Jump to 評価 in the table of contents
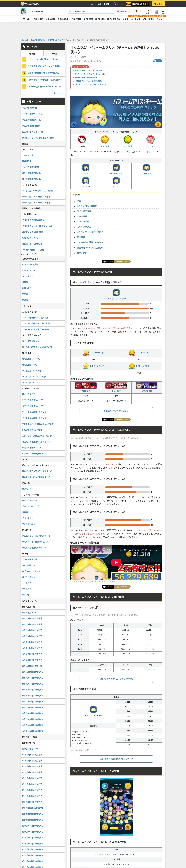This screenshot has height=868, width=186. [79, 201]
